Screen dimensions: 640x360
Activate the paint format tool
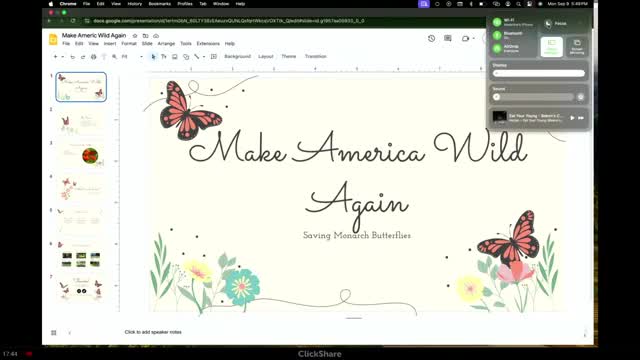[x=104, y=57]
